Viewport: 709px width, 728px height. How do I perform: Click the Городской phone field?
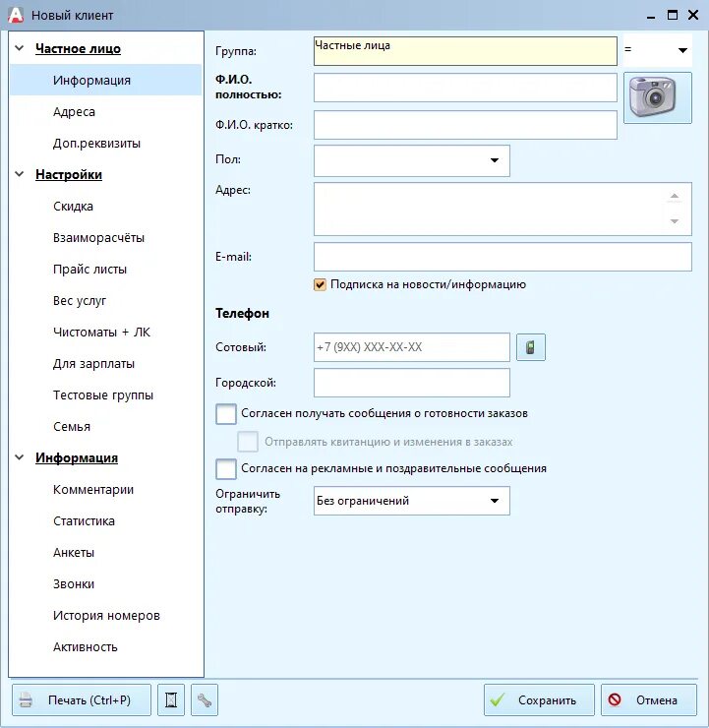click(x=412, y=383)
